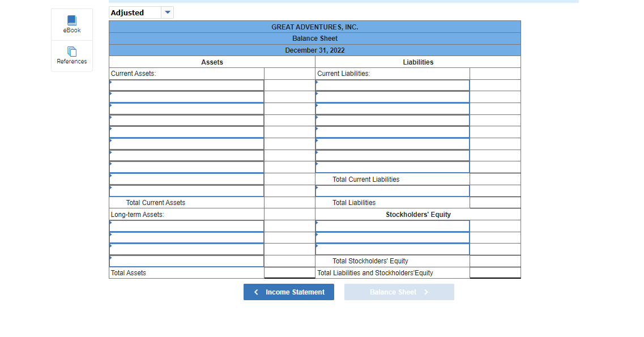Click the Stockholders' Equity heading

(x=418, y=214)
